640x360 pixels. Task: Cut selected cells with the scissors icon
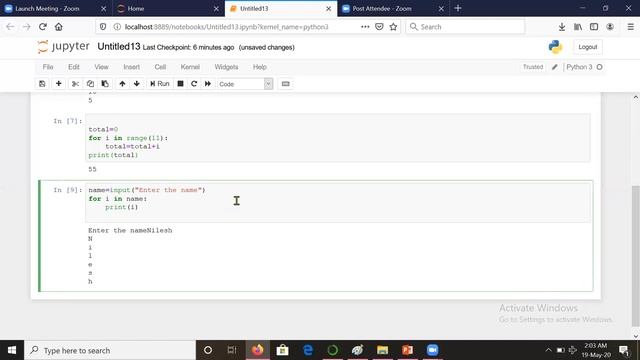coord(75,84)
